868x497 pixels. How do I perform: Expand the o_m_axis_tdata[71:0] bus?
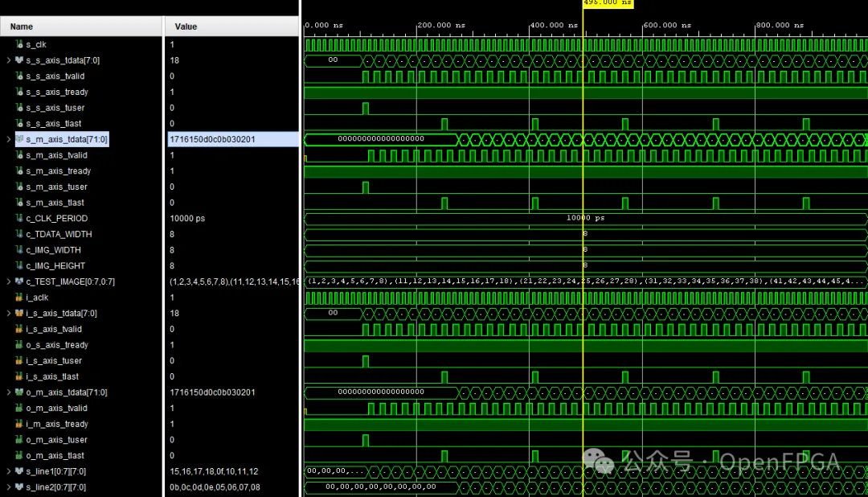coord(8,392)
